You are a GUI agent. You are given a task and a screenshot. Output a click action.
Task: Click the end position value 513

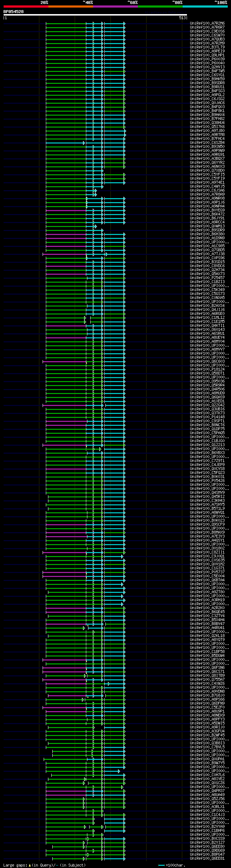point(182,18)
